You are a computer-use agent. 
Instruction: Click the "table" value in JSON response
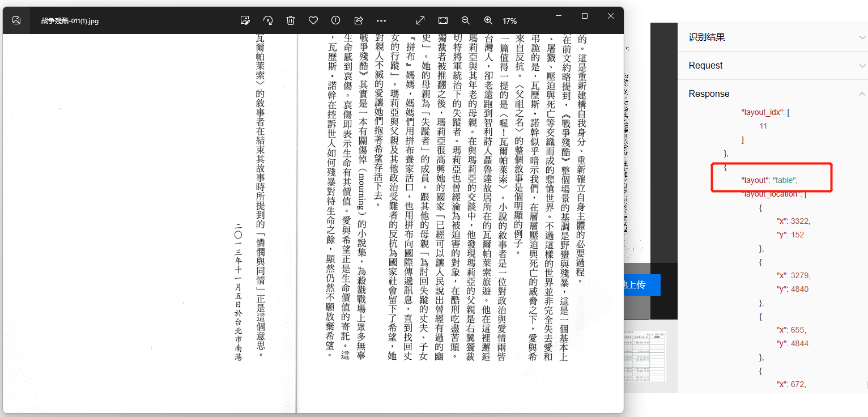point(784,180)
